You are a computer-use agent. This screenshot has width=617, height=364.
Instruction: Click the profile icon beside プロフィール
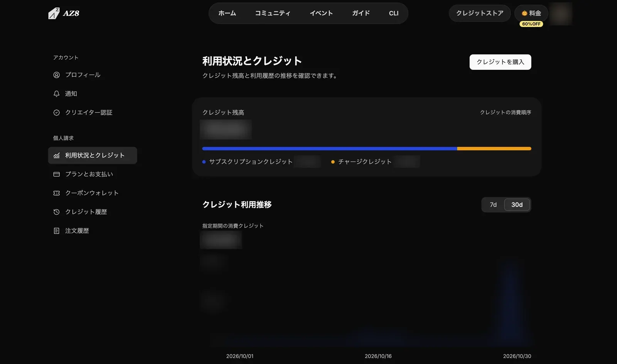[56, 75]
